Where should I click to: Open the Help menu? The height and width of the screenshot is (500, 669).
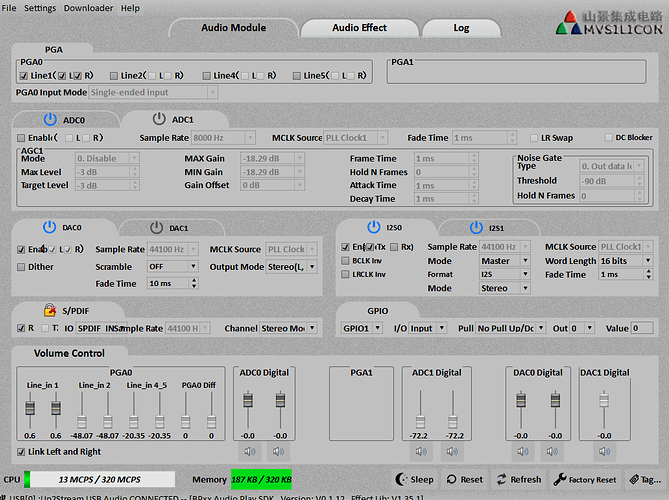point(130,8)
